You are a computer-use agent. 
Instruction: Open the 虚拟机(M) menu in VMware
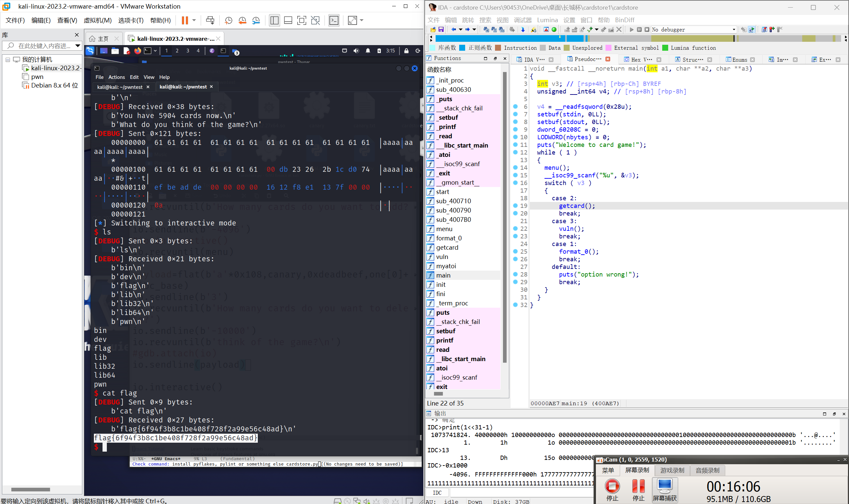pos(98,20)
